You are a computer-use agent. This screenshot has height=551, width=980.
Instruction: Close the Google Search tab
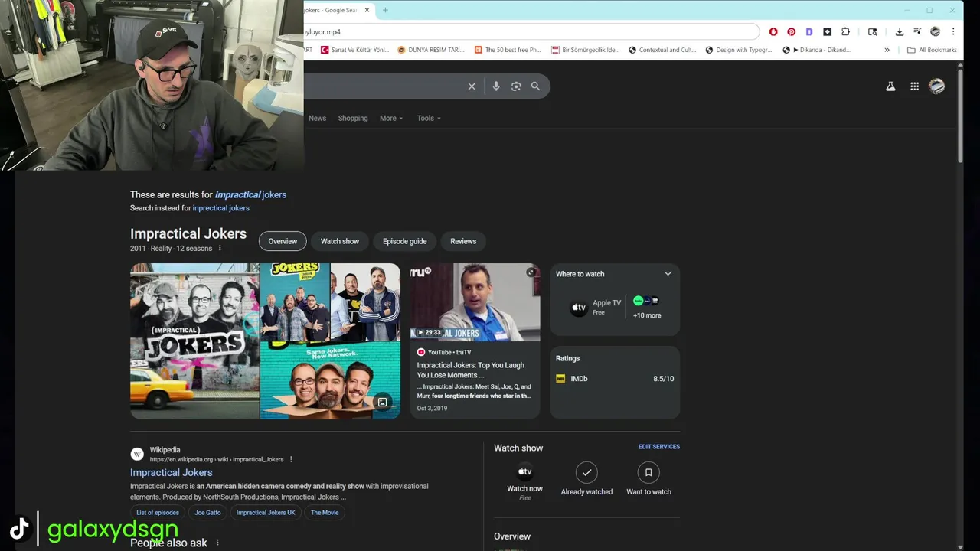click(x=367, y=10)
